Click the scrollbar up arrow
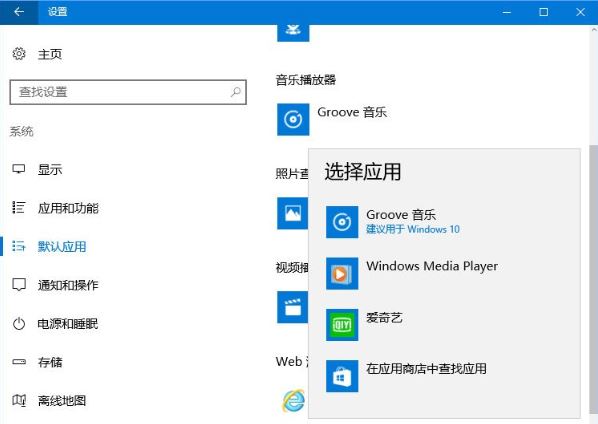The image size is (598, 424). [x=593, y=30]
